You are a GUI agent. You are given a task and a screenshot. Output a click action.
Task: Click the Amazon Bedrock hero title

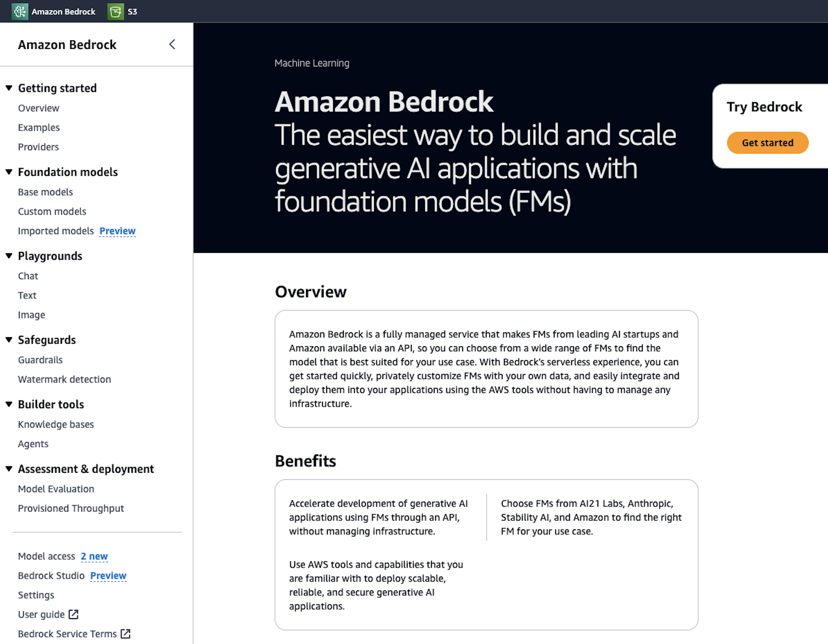(384, 102)
